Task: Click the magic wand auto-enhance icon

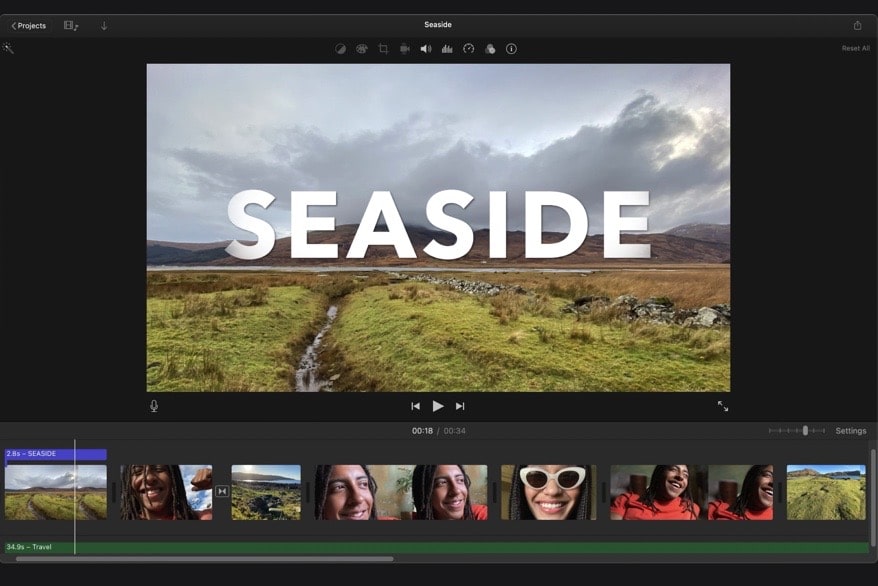Action: pos(9,48)
